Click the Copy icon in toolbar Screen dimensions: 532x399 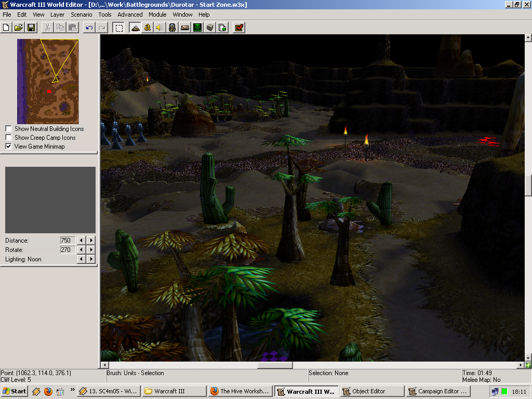tap(60, 28)
